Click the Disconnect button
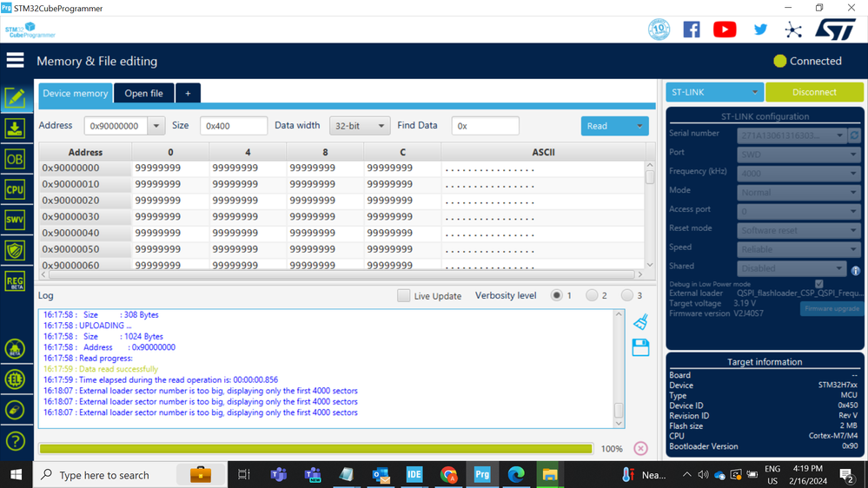The width and height of the screenshot is (868, 488). (814, 92)
